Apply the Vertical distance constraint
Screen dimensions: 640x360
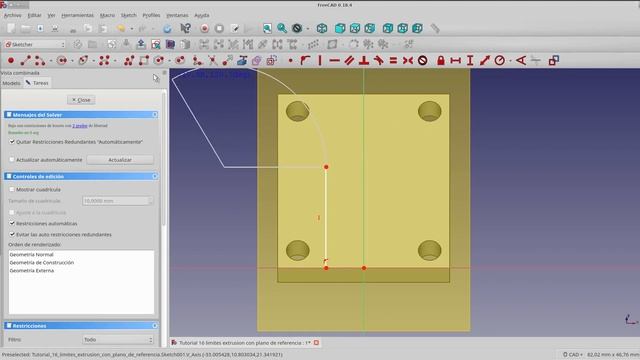tap(470, 61)
